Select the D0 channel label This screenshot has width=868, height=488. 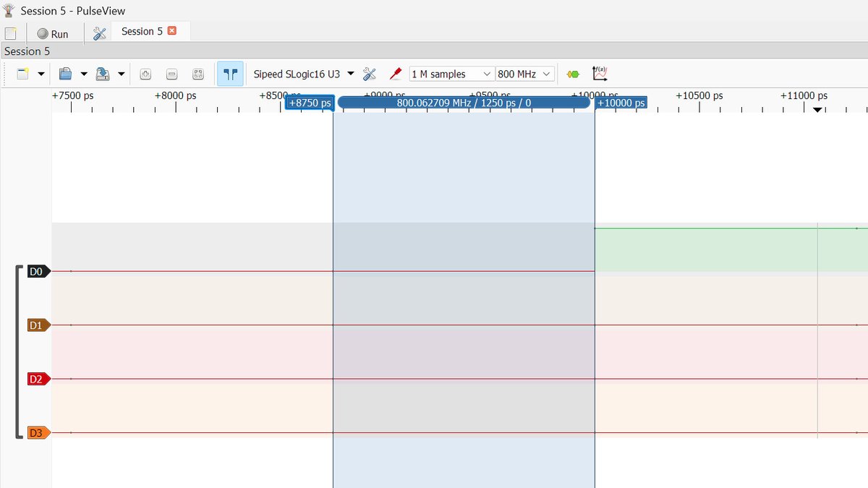point(39,272)
